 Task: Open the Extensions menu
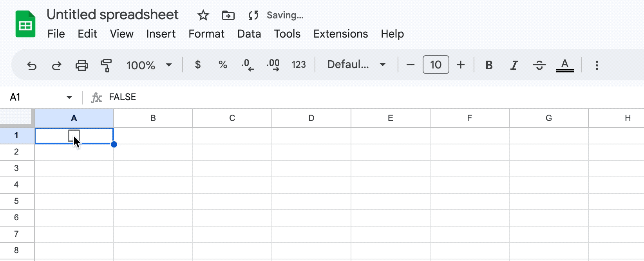pyautogui.click(x=340, y=34)
